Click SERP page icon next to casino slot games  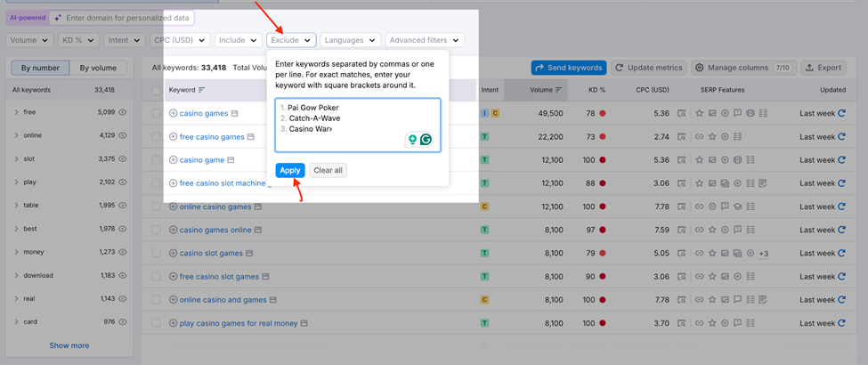(x=249, y=253)
